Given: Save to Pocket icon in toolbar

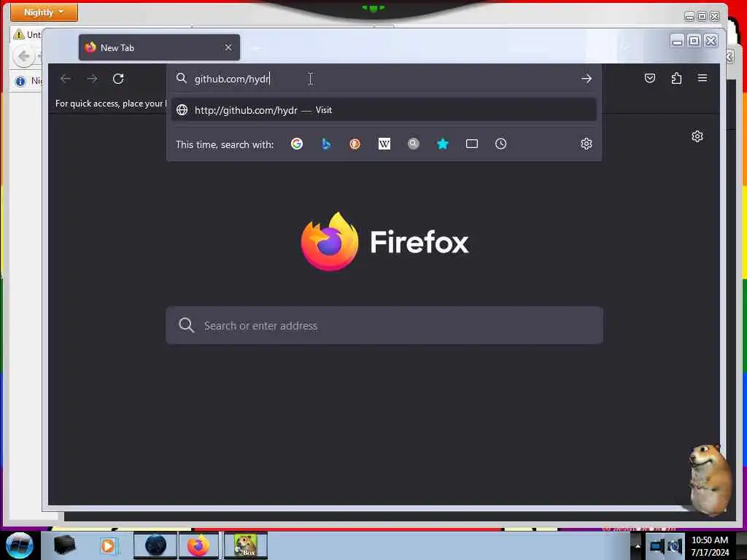Looking at the screenshot, I should [x=650, y=78].
